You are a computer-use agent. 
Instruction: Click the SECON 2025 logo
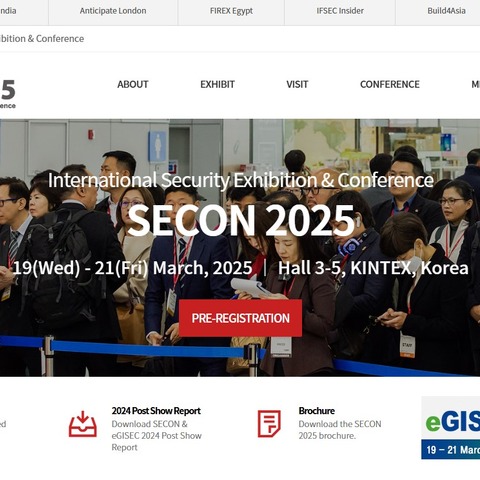click(x=8, y=94)
